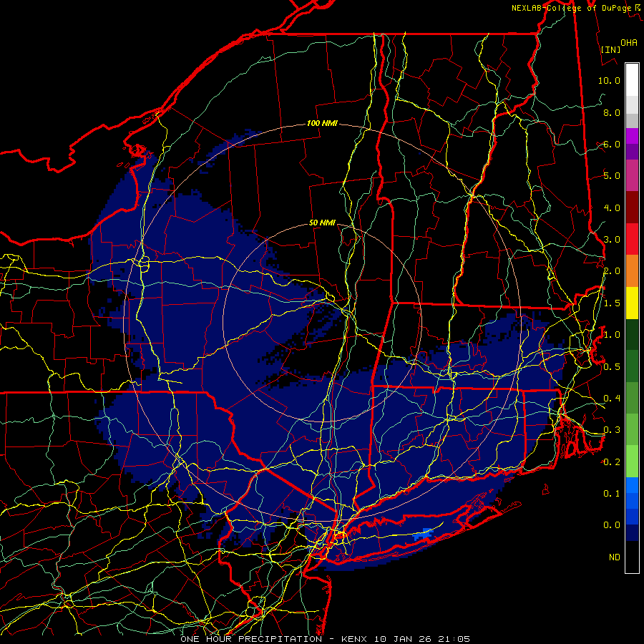Click the light blue precipitation patch on Long Island
This screenshot has height=644, width=644.
[x=423, y=534]
